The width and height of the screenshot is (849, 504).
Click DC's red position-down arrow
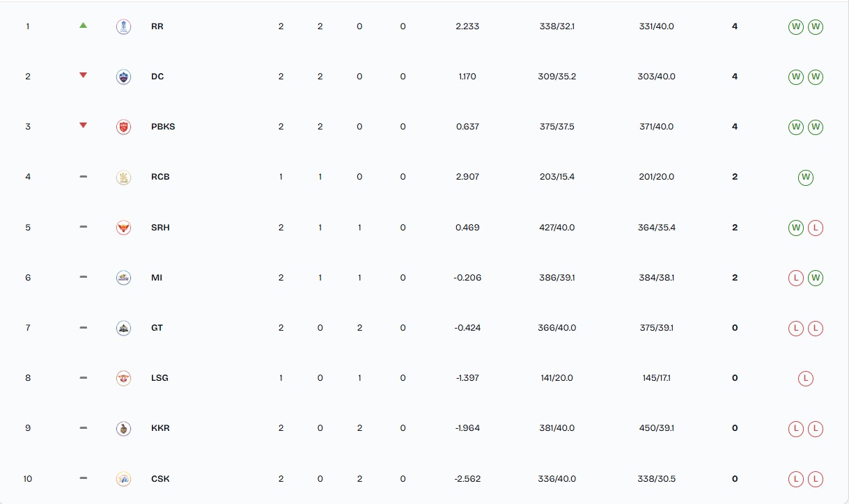(x=84, y=75)
